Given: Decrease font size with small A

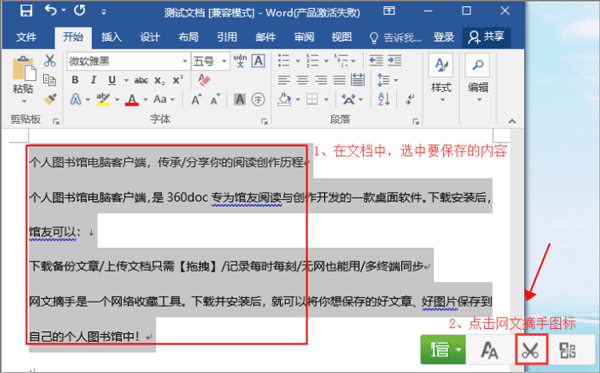Looking at the screenshot, I should click(x=215, y=99).
